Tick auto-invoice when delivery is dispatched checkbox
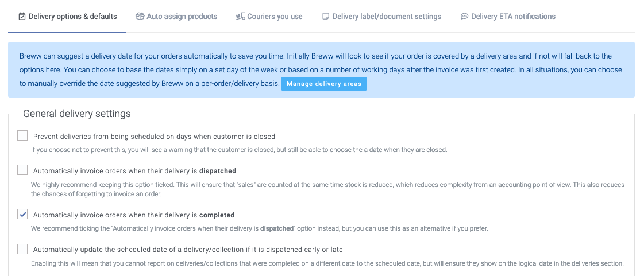The image size is (644, 276). pyautogui.click(x=22, y=170)
